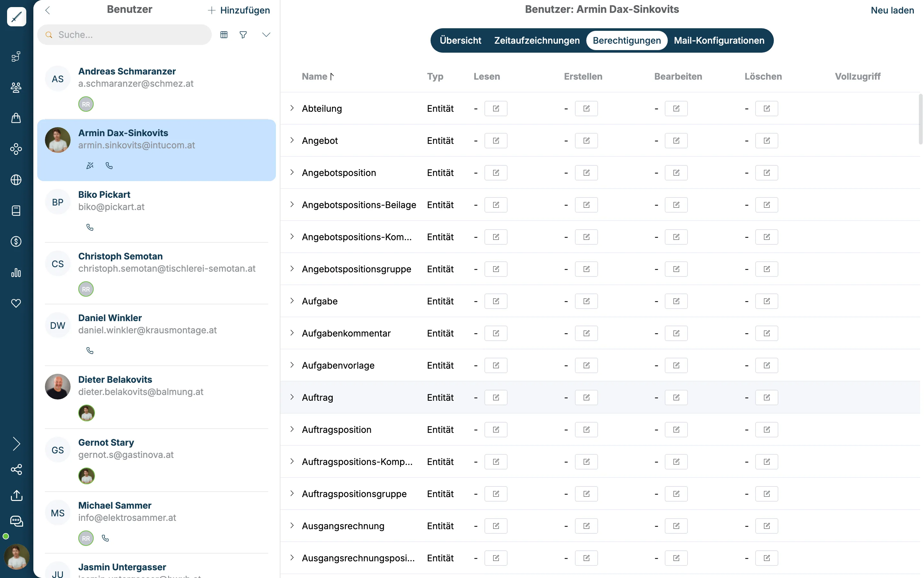Edit Erstellen permission for Aufgabenkommentar
The height and width of the screenshot is (578, 924).
[586, 333]
